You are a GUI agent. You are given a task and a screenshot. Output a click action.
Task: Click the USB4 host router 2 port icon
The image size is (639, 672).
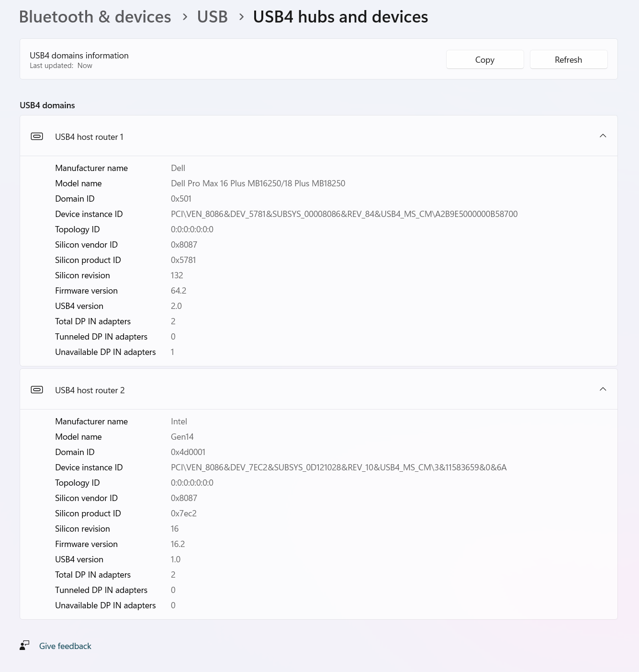click(37, 390)
